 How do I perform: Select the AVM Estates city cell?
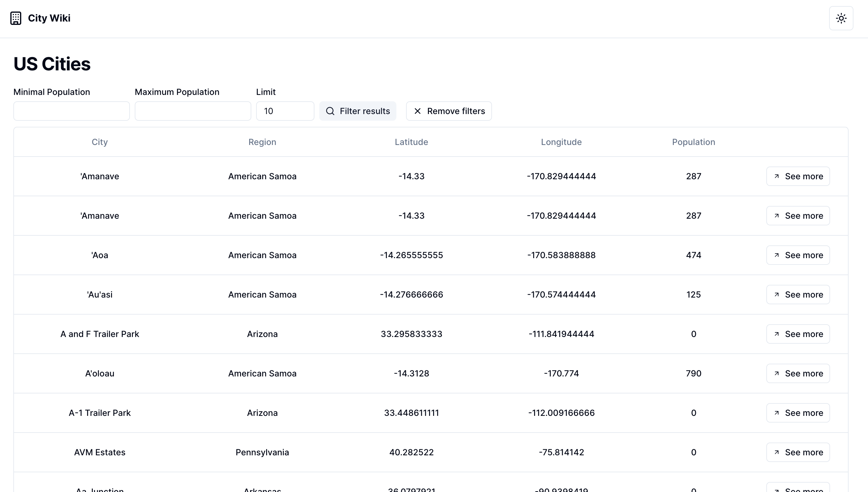tap(100, 452)
